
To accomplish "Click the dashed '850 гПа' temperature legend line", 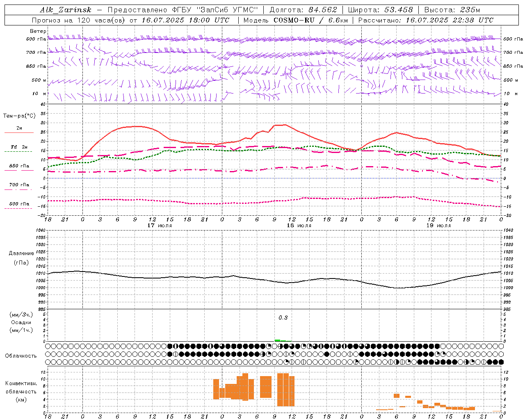I will click(x=19, y=170).
